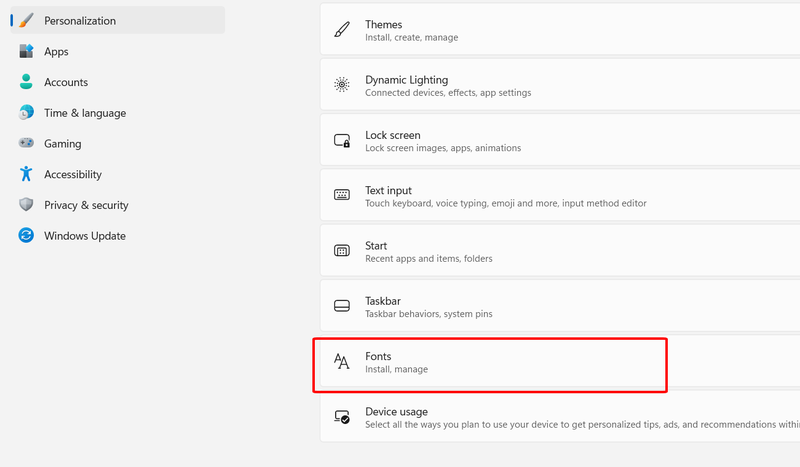
Task: Click the Device usage icon
Action: click(342, 417)
